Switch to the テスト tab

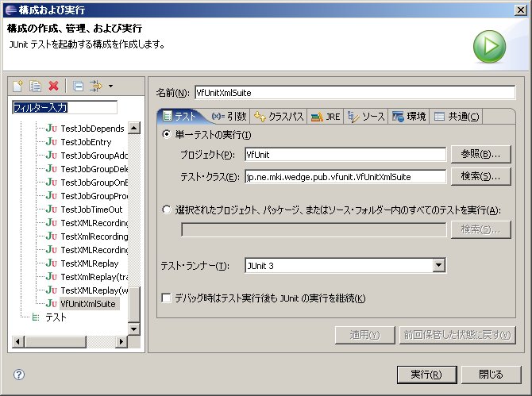point(179,117)
